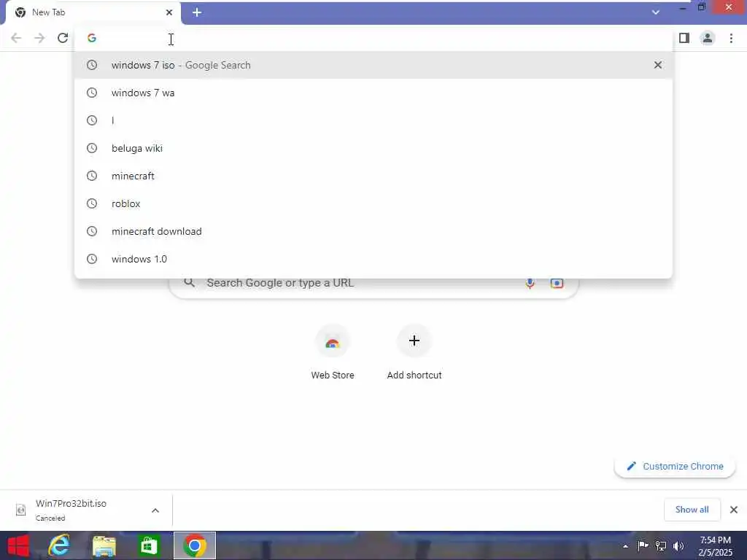Search by image with Google Lens icon
This screenshot has width=747, height=560.
(x=557, y=284)
